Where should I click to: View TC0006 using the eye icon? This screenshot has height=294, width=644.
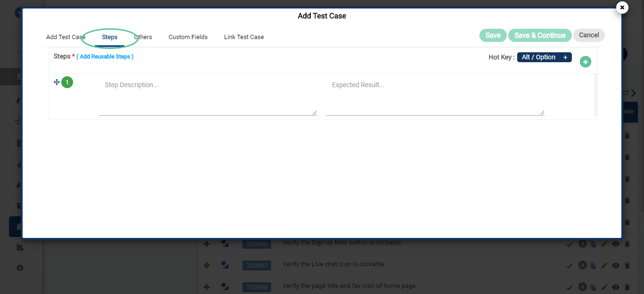tap(616, 244)
